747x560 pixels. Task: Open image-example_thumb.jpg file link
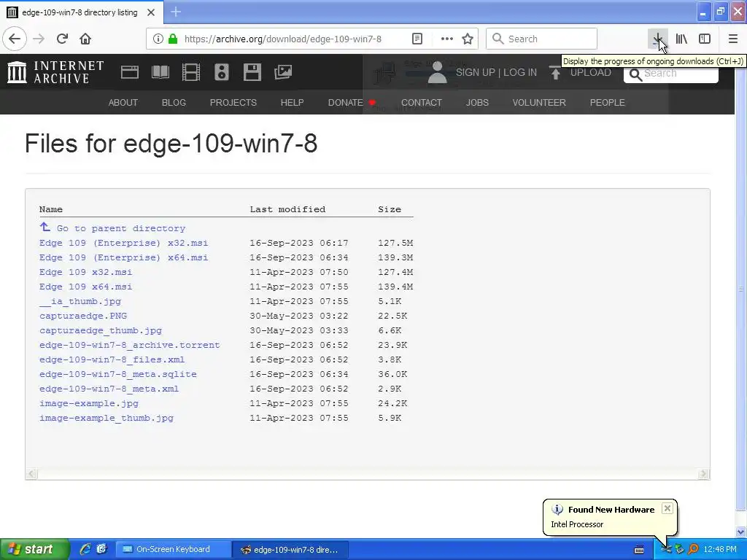pos(107,418)
